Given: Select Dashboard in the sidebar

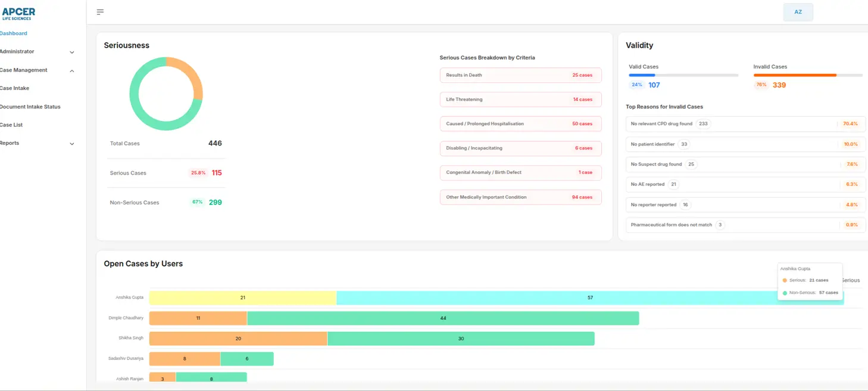Looking at the screenshot, I should pyautogui.click(x=14, y=33).
